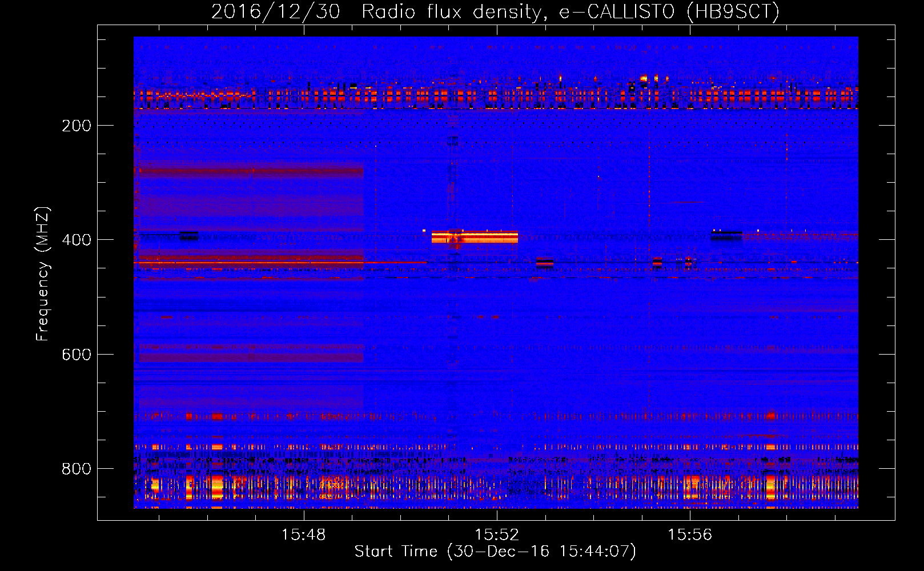Click the 600 frequency tick label
924x571 pixels.
pos(77,354)
